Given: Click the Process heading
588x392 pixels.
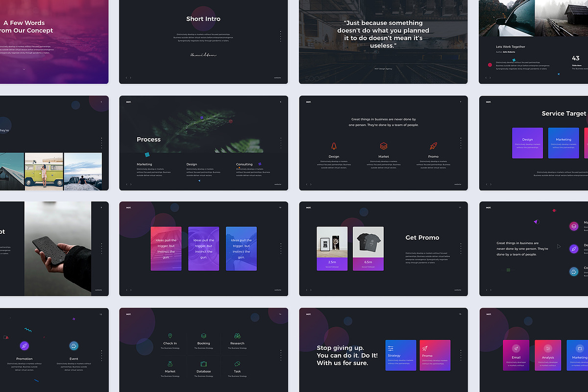Looking at the screenshot, I should click(148, 140).
